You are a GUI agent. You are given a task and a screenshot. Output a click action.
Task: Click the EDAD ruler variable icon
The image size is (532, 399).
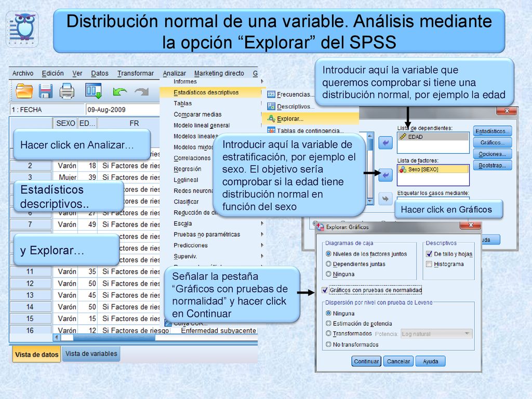[403, 137]
